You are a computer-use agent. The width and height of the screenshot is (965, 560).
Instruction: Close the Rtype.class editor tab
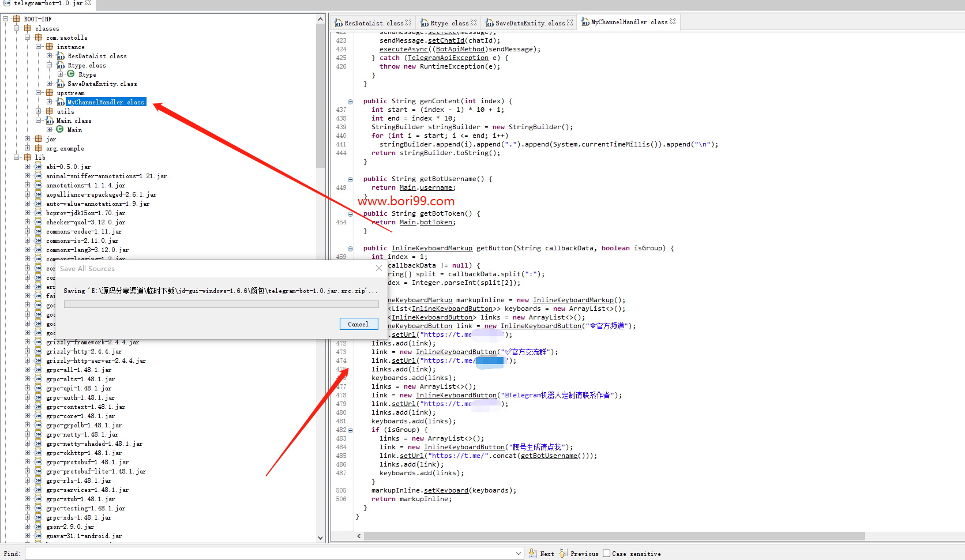pyautogui.click(x=474, y=22)
